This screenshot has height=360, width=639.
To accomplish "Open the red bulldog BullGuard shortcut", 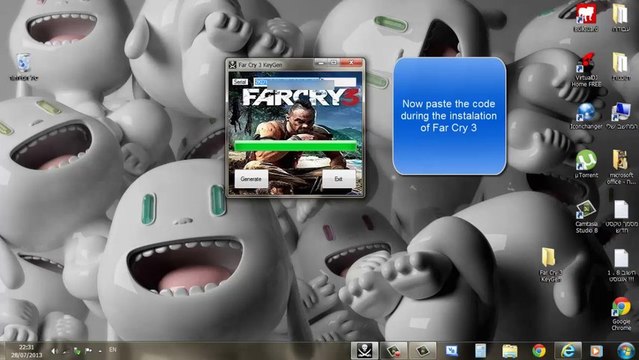I will tap(586, 17).
